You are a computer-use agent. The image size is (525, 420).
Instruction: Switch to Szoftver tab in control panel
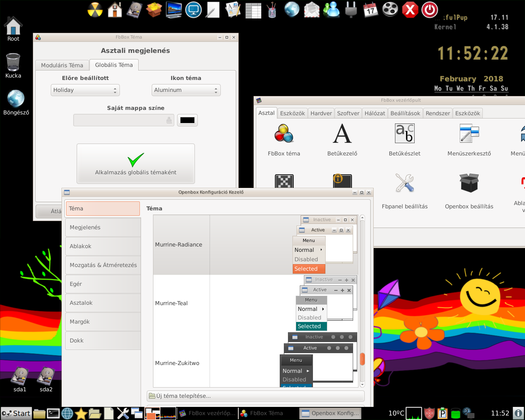click(348, 113)
